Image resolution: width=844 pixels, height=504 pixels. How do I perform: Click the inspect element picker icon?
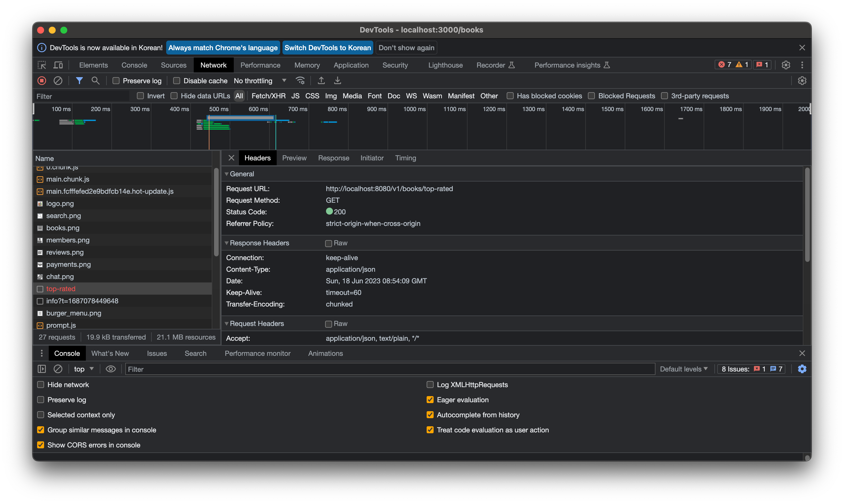click(42, 65)
